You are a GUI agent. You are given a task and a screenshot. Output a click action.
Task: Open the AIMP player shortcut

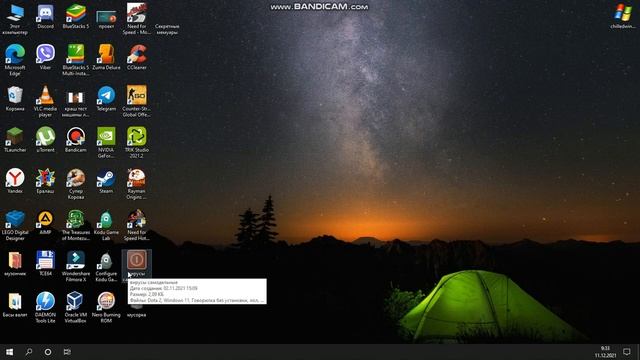click(x=45, y=222)
